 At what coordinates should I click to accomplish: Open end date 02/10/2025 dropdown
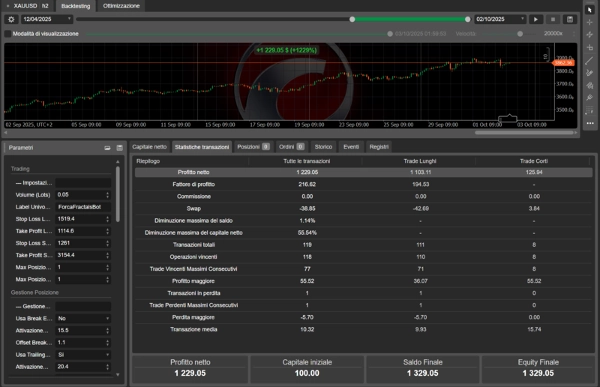tap(500, 19)
